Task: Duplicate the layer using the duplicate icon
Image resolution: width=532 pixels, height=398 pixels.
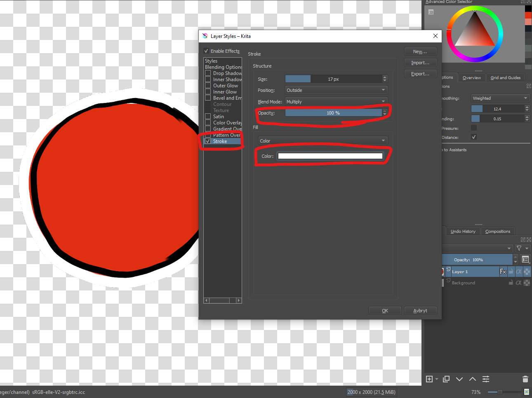Action: [x=446, y=379]
